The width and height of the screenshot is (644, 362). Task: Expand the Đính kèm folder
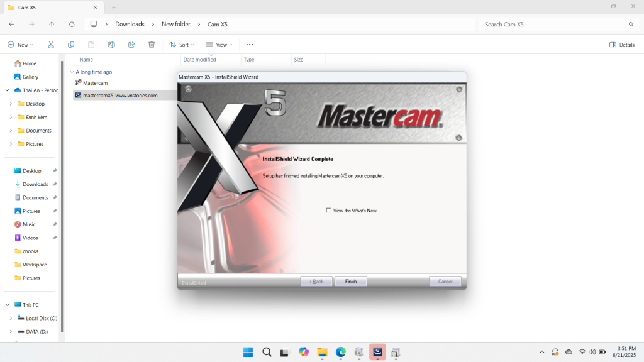(x=11, y=118)
